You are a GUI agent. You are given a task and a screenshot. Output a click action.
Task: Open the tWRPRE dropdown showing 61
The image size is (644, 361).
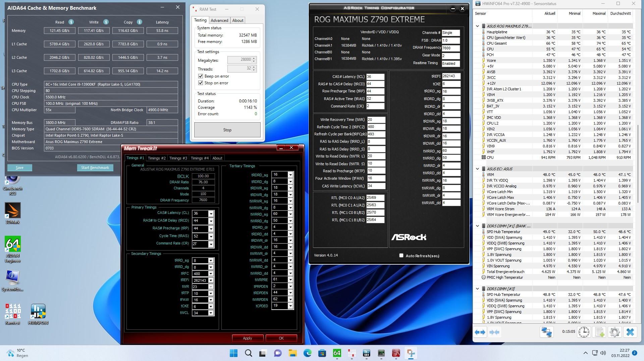tap(290, 280)
